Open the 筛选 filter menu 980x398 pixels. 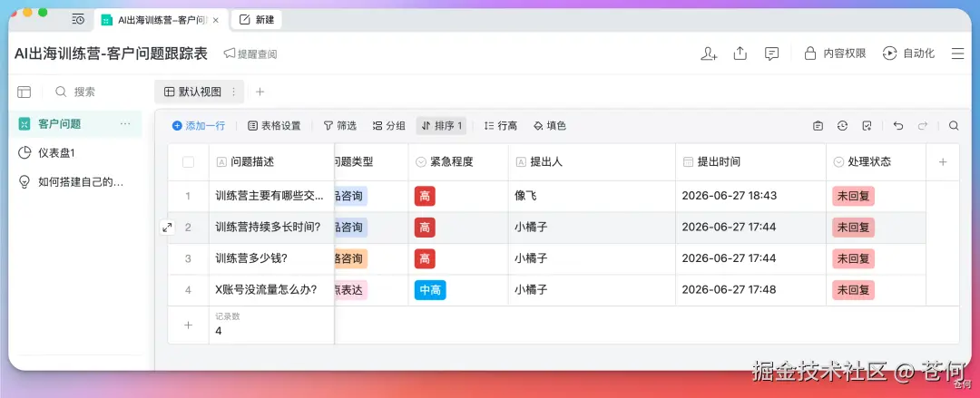pyautogui.click(x=340, y=126)
